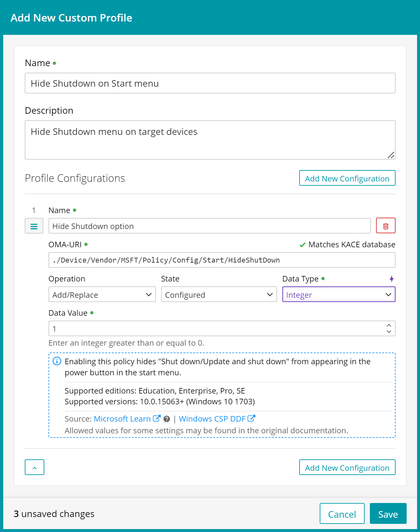Click external link icon beside Windows CSP DDF
The height and width of the screenshot is (532, 420).
coord(251,418)
